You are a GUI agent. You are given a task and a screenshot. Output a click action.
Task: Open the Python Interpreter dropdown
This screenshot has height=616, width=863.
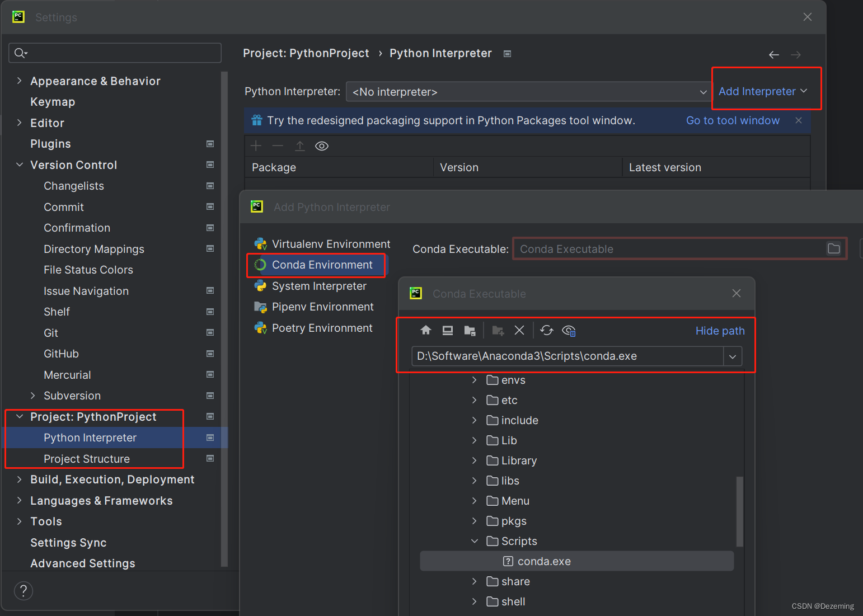pyautogui.click(x=529, y=92)
